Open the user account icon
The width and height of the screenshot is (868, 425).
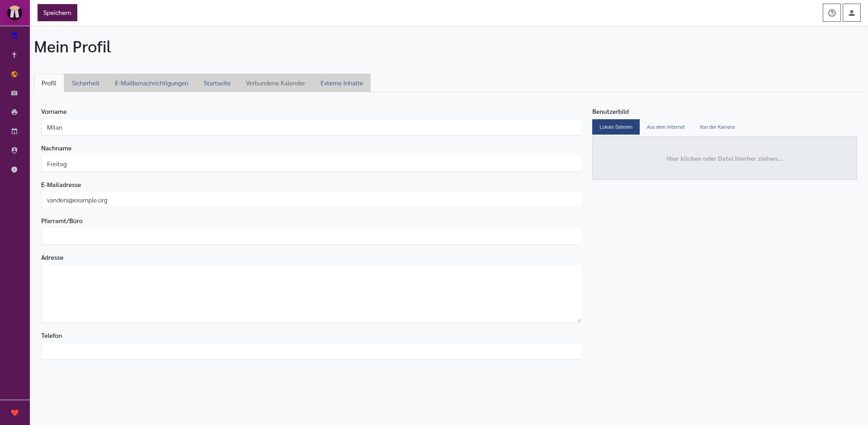click(851, 13)
